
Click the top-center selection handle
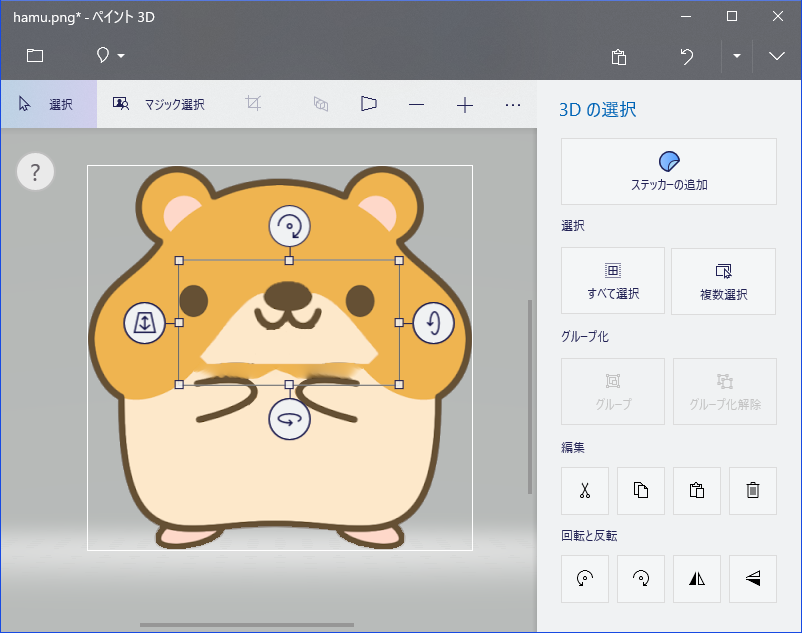[289, 261]
